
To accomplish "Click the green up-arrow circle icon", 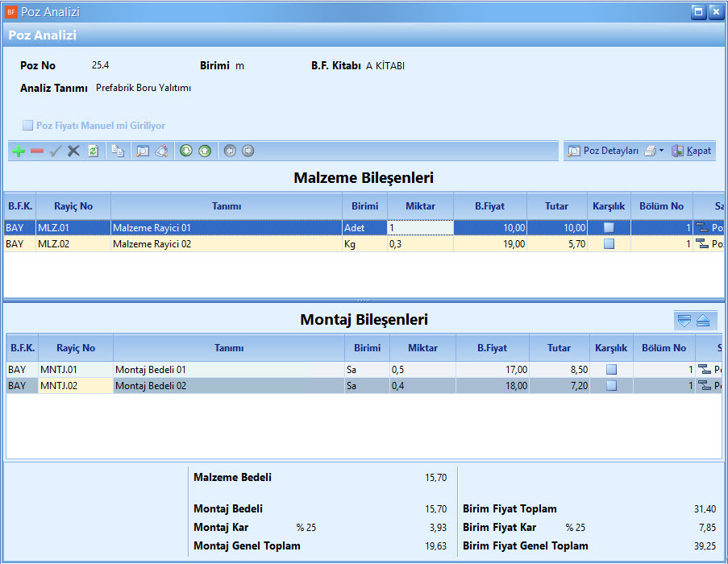I will (x=205, y=151).
